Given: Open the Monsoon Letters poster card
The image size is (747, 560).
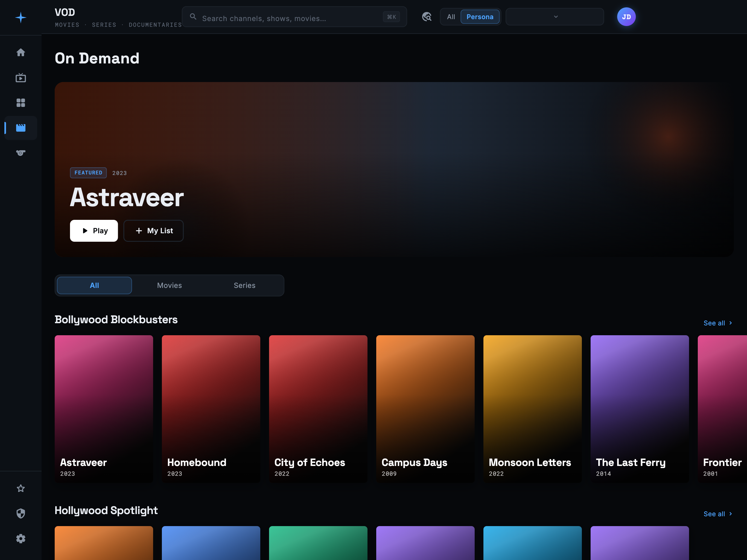Looking at the screenshot, I should (533, 409).
